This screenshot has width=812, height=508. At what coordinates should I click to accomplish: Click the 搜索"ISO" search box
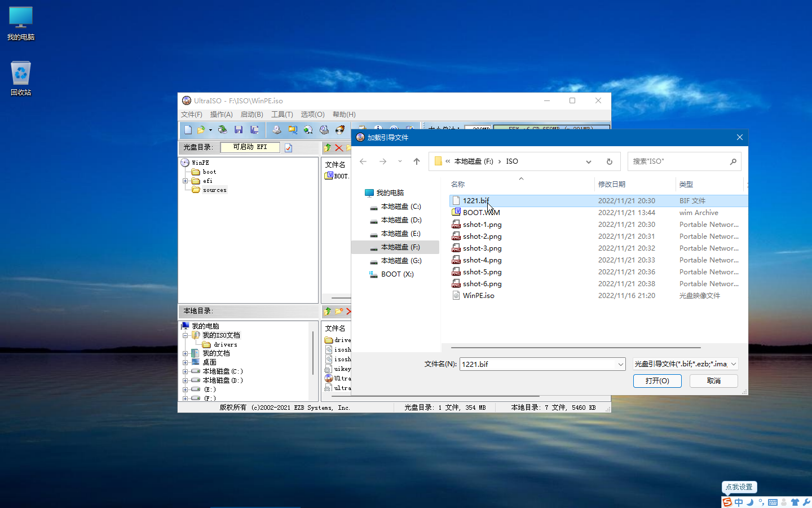pos(684,161)
